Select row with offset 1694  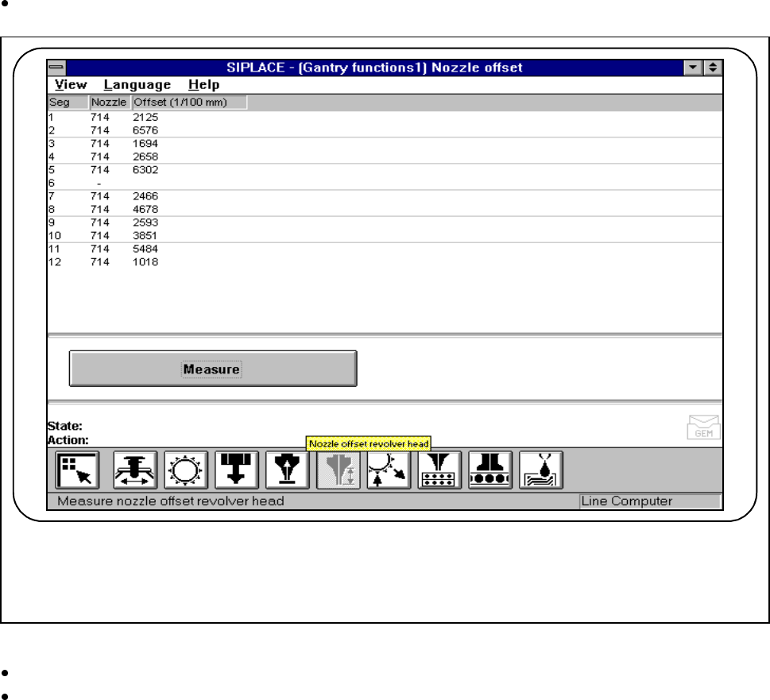click(385, 144)
